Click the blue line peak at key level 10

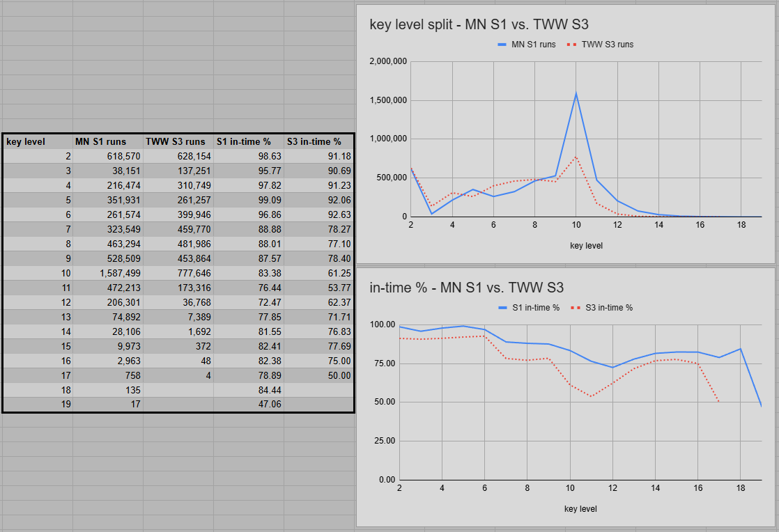(x=576, y=93)
